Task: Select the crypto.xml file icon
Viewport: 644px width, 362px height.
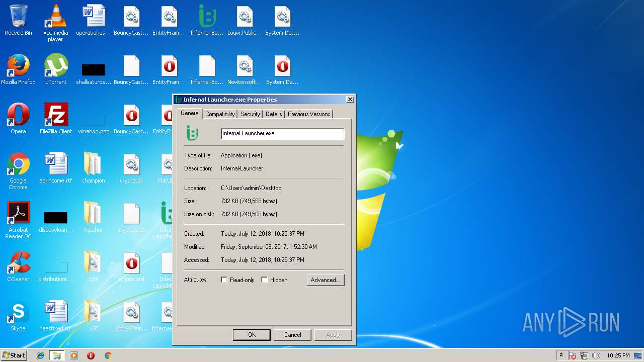Action: [x=131, y=266]
